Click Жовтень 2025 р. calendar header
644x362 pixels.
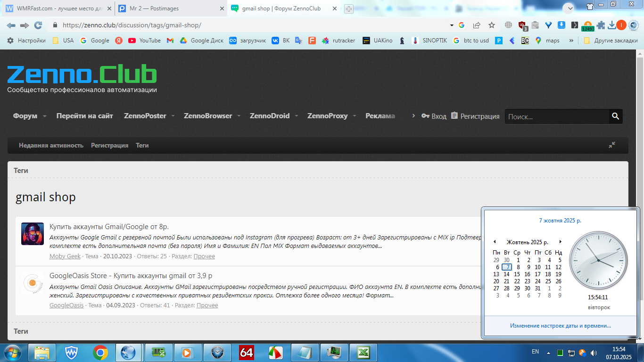tap(527, 242)
